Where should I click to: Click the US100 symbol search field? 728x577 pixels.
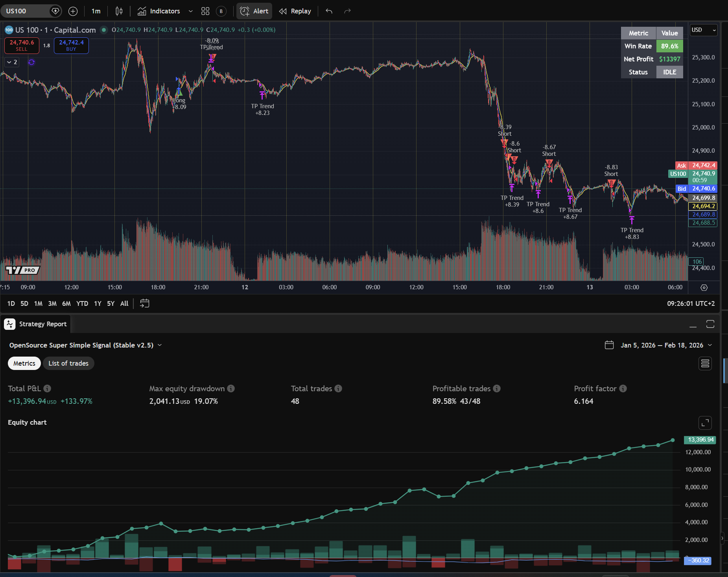coord(28,11)
